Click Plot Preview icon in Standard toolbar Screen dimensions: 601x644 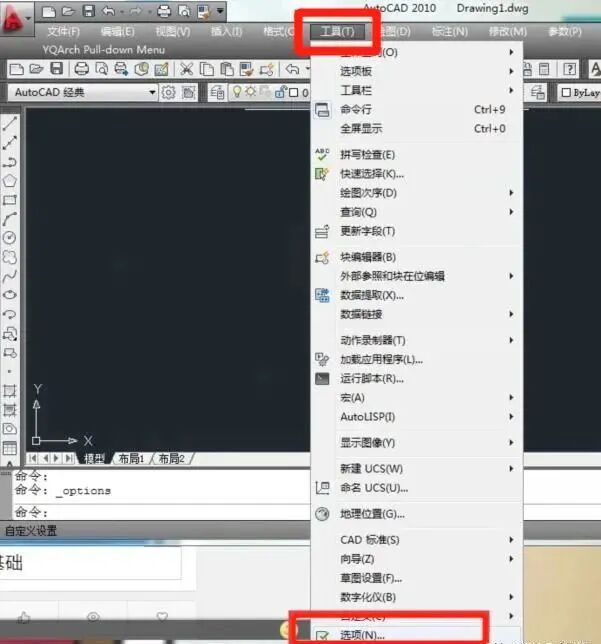pyautogui.click(x=101, y=69)
